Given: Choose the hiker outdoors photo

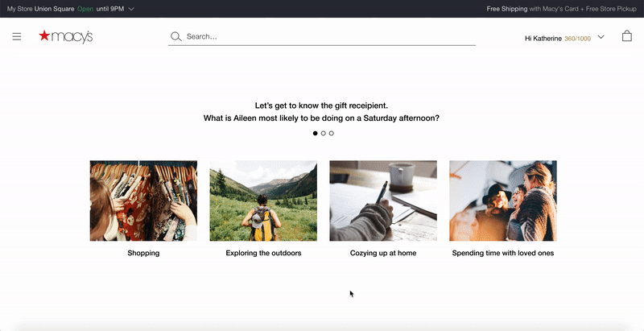Looking at the screenshot, I should pos(263,201).
